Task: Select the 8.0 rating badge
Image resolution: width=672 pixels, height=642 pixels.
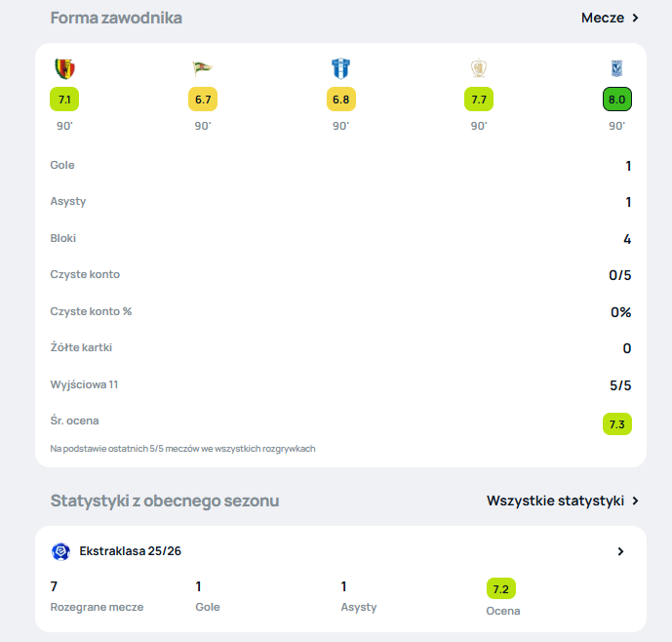Action: pos(617,100)
